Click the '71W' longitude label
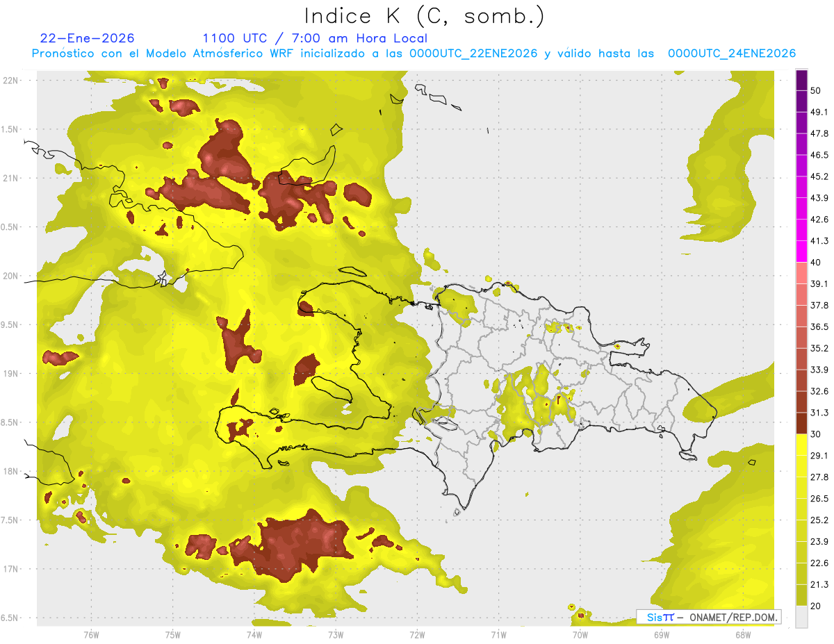The image size is (834, 644). pyautogui.click(x=499, y=634)
